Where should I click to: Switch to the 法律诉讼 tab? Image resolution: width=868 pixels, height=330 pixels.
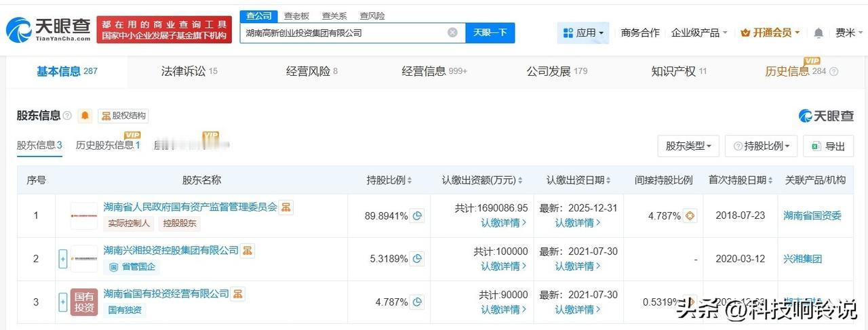click(x=189, y=71)
